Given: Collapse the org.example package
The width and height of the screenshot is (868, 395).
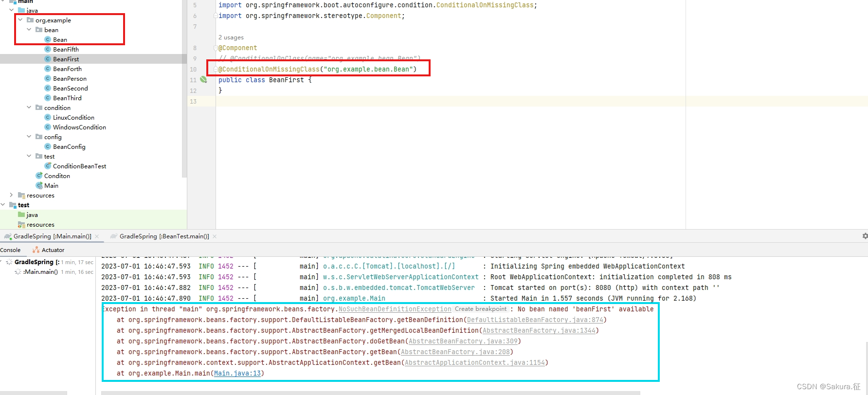Looking at the screenshot, I should 20,20.
